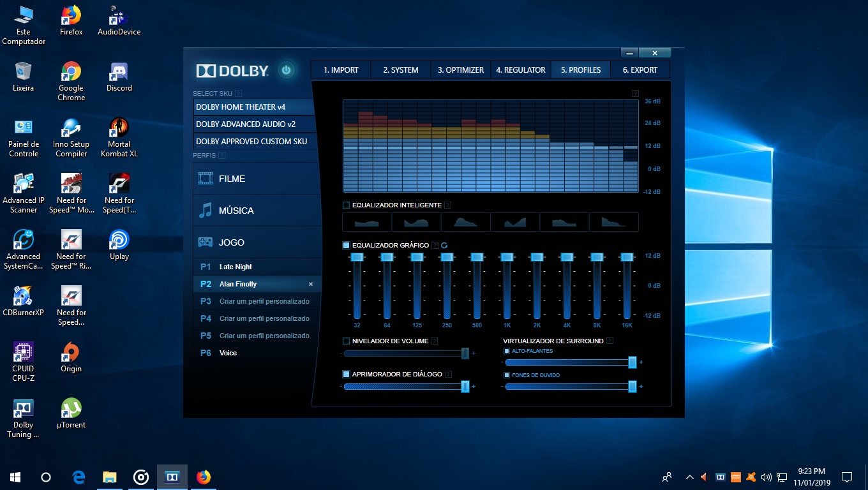The height and width of the screenshot is (490, 868).
Task: Open help for Equalizador Inteligente
Action: [447, 205]
